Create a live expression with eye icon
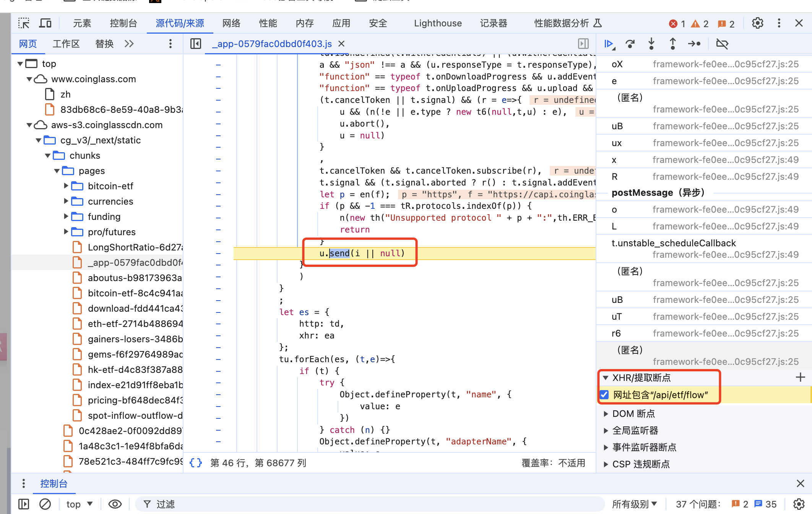This screenshot has width=812, height=514. pos(115,504)
